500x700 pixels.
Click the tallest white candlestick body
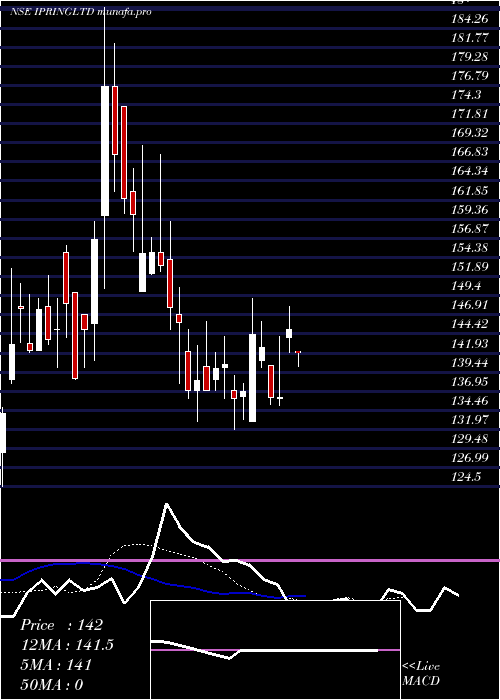pos(105,151)
